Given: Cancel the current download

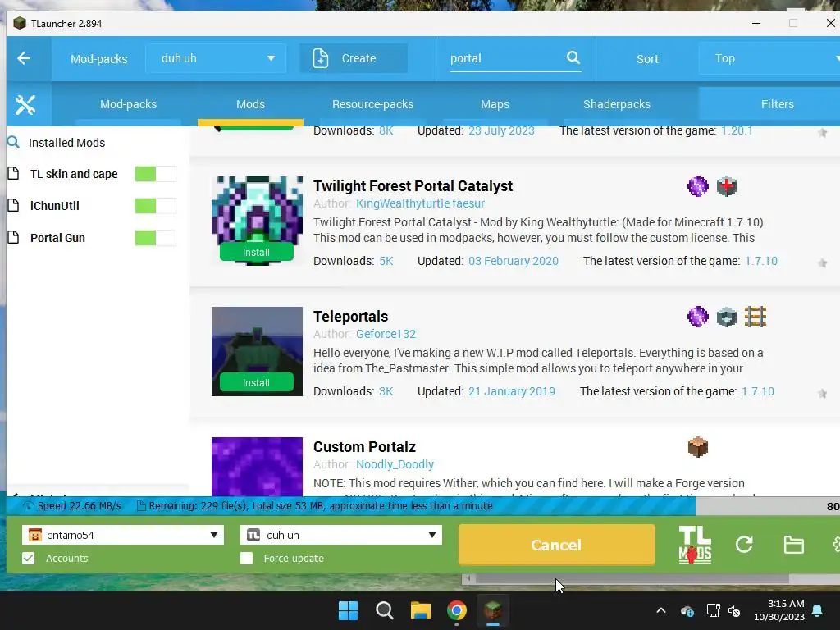Looking at the screenshot, I should [x=557, y=545].
